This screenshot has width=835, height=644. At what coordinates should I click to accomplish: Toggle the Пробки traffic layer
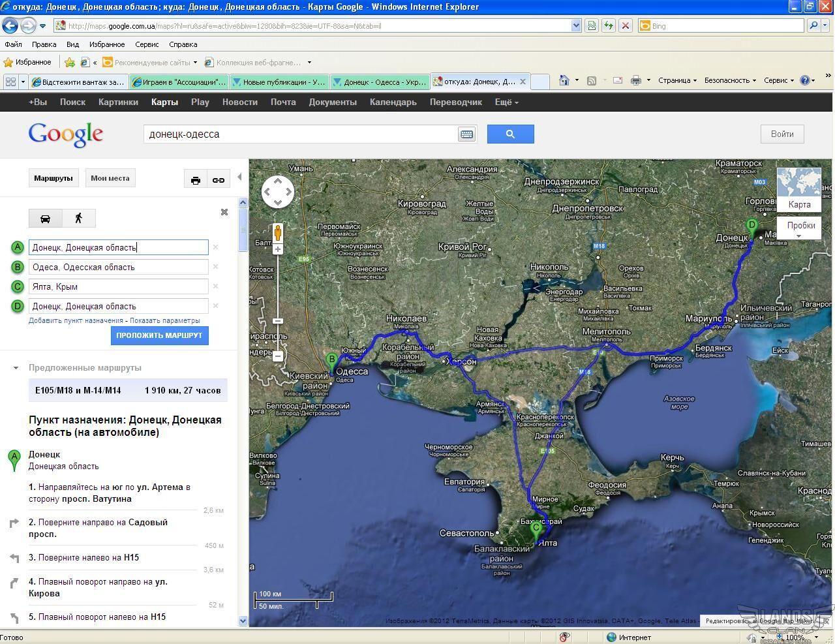pyautogui.click(x=800, y=226)
